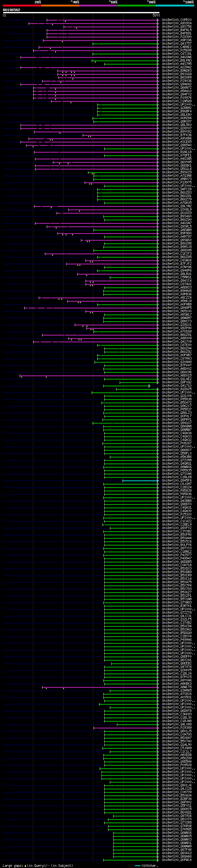Screen dimensions: 197x868
Task: Select the UniRef100_A1DU25 label
Action: [177, 389]
